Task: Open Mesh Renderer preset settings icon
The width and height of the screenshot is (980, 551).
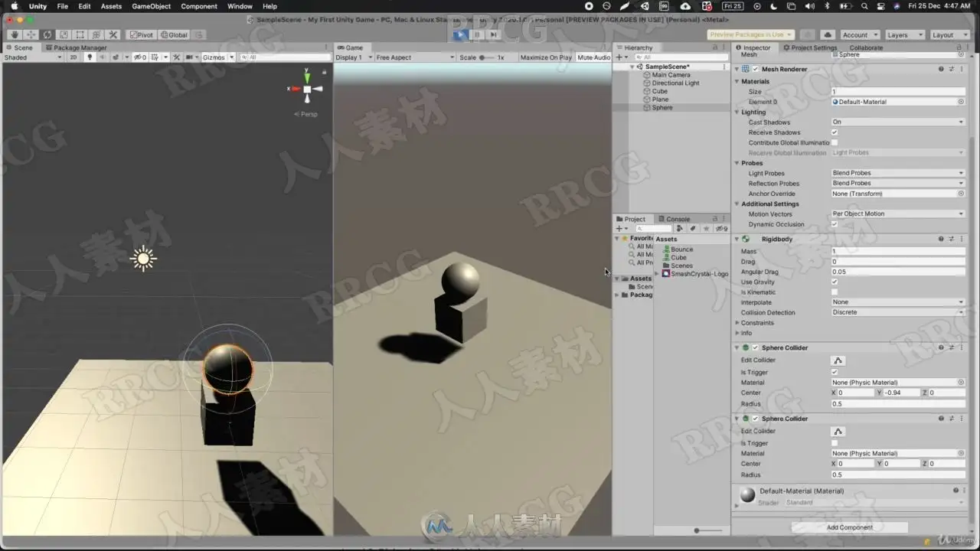Action: pyautogui.click(x=952, y=69)
